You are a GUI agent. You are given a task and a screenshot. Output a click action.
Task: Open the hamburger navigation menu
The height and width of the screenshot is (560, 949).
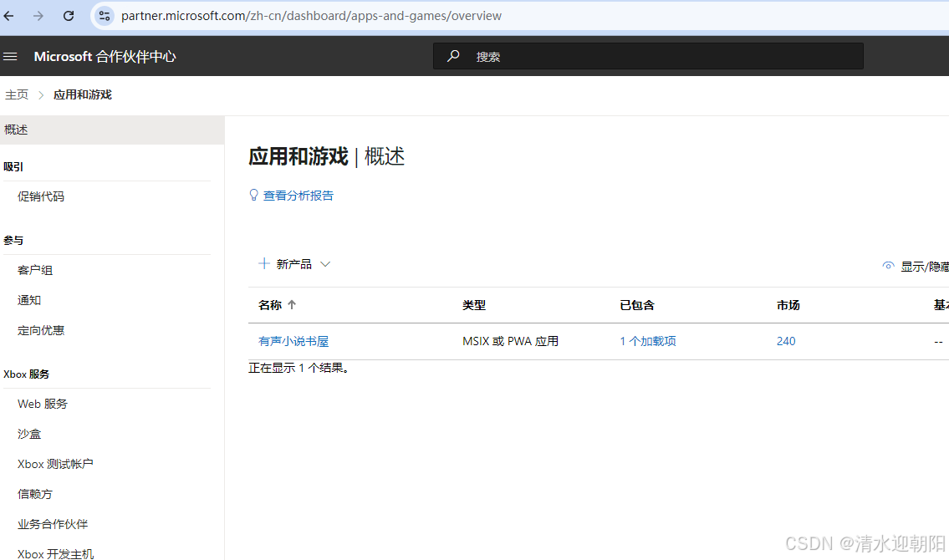10,56
